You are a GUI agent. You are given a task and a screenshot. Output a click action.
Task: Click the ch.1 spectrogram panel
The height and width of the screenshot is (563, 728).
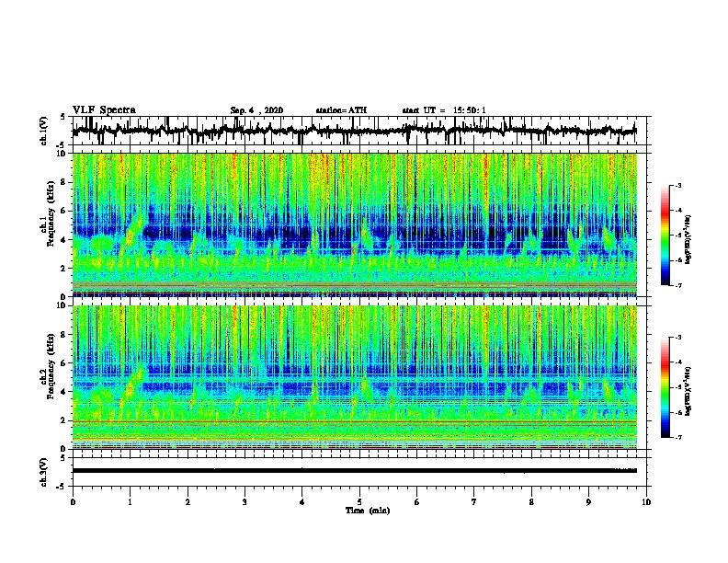coord(354,224)
